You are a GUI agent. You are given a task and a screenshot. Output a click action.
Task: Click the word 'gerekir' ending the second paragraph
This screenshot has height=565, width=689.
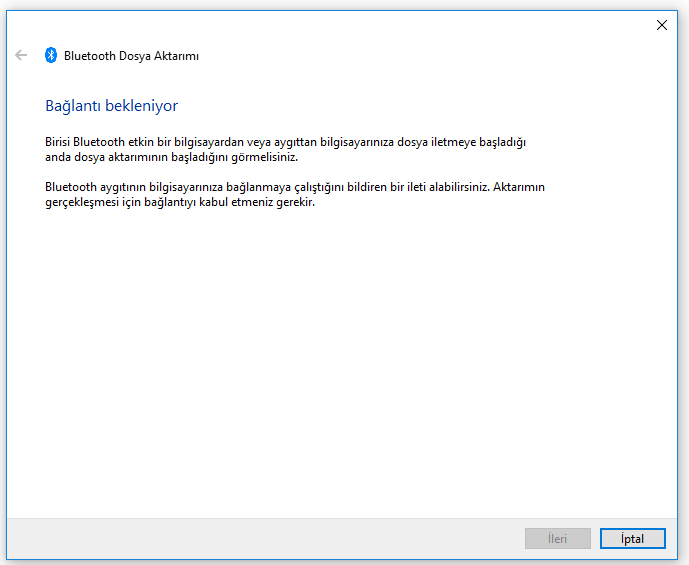click(297, 201)
